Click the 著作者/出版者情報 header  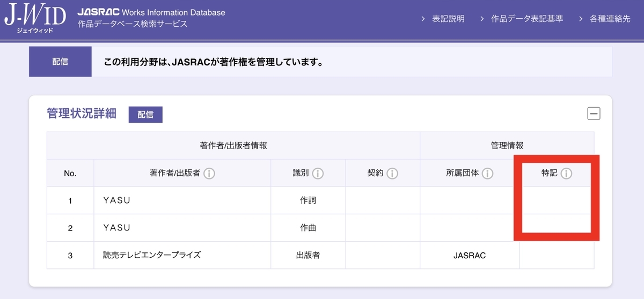[x=233, y=145]
